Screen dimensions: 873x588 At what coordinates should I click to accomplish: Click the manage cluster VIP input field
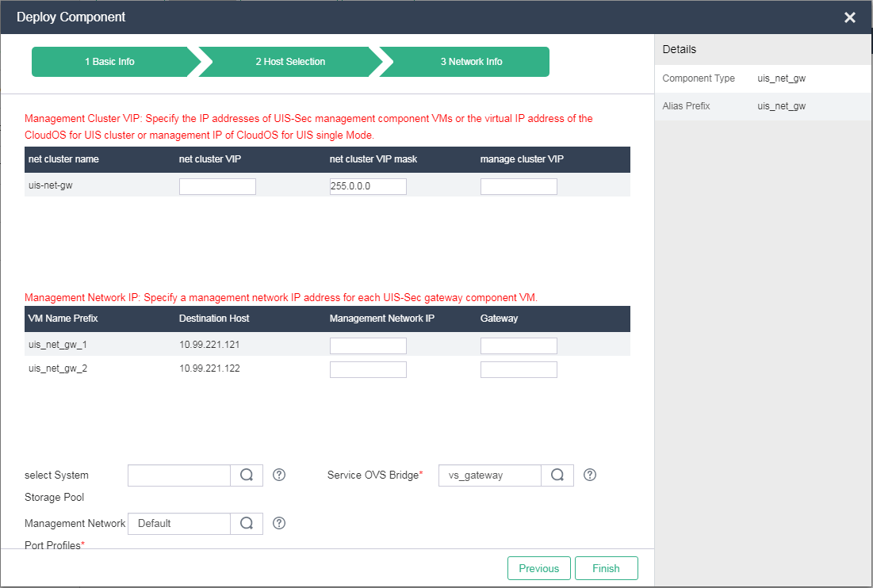tap(519, 185)
